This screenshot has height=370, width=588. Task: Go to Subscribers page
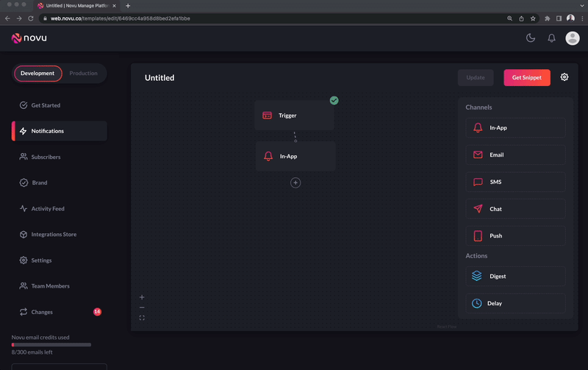coord(60,157)
